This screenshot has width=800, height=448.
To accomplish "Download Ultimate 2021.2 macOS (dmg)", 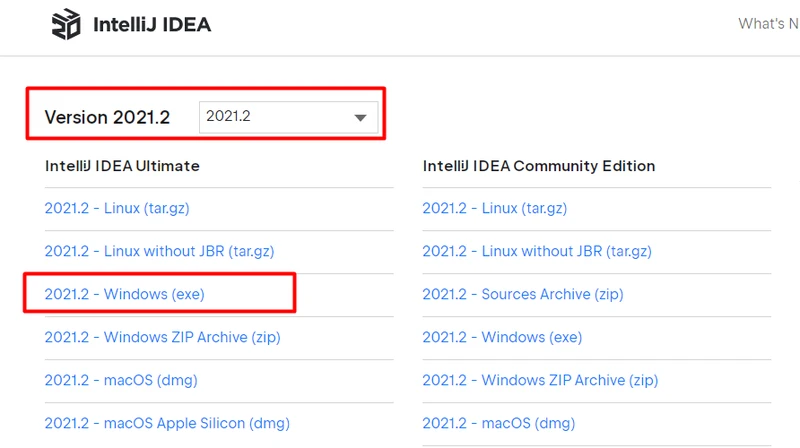I will click(x=122, y=380).
